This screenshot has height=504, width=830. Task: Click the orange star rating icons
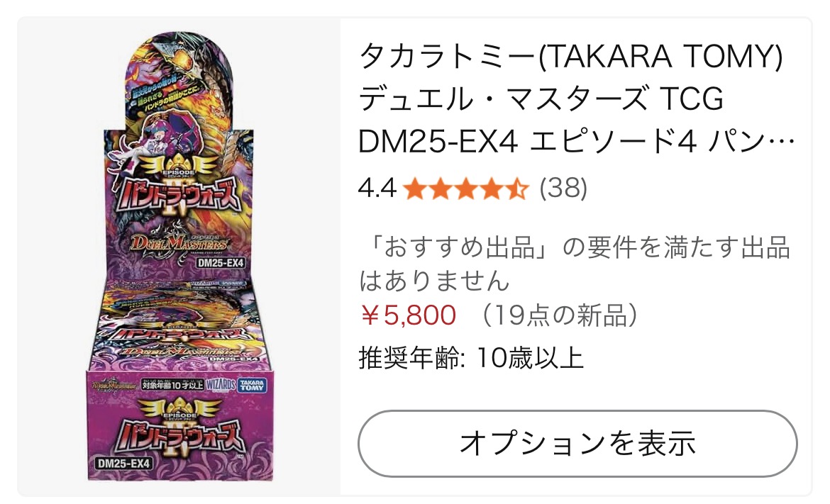[x=466, y=189]
